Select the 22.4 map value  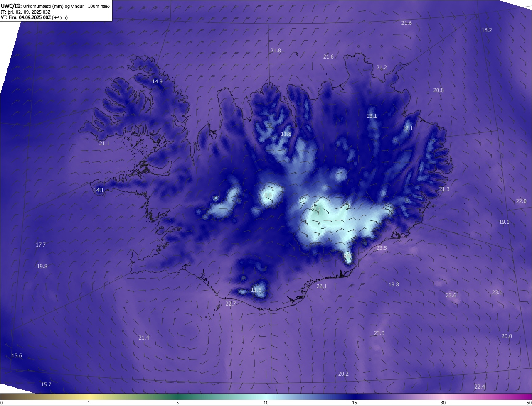pos(480,386)
